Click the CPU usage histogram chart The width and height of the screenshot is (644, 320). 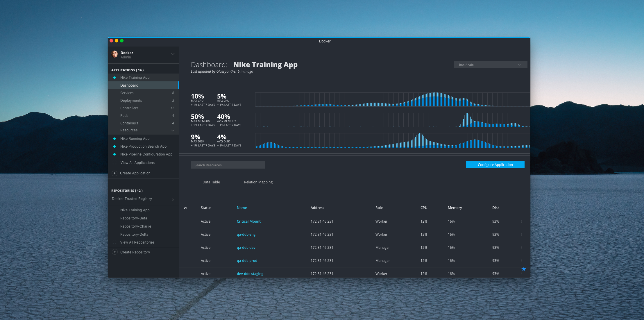coord(392,99)
